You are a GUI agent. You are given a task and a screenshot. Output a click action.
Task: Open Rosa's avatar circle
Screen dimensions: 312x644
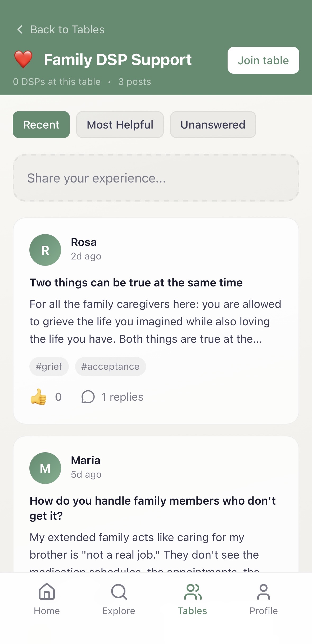click(x=45, y=250)
